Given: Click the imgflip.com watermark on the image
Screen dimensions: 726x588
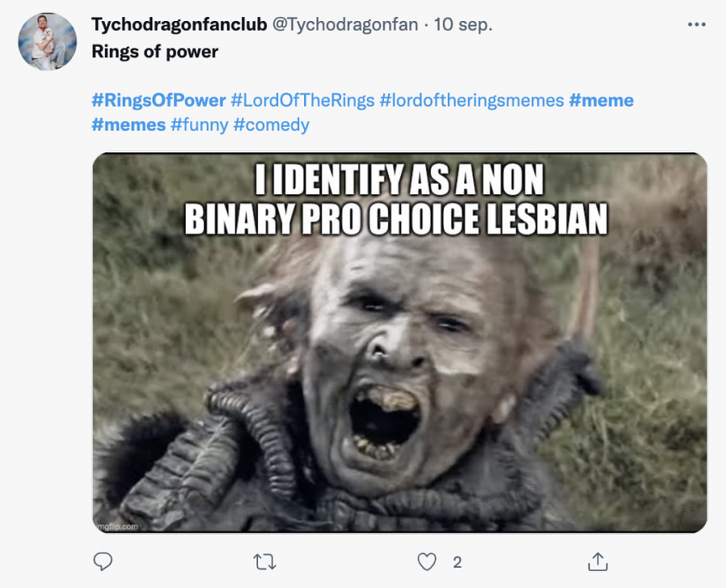Looking at the screenshot, I should [117, 527].
